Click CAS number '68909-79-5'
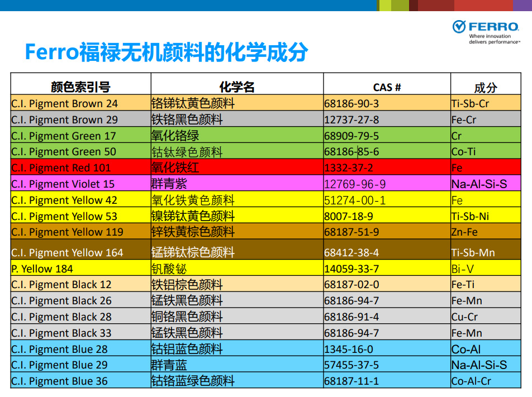532x397 pixels. coord(351,136)
